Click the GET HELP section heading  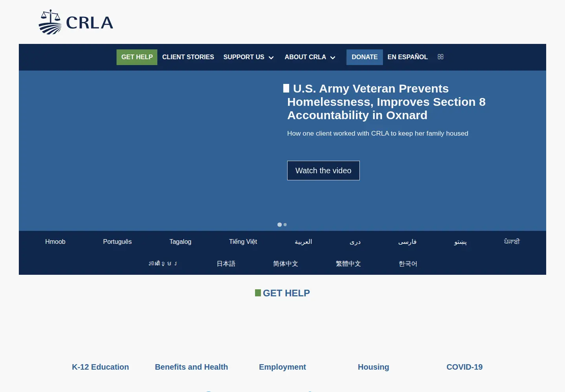(x=282, y=293)
